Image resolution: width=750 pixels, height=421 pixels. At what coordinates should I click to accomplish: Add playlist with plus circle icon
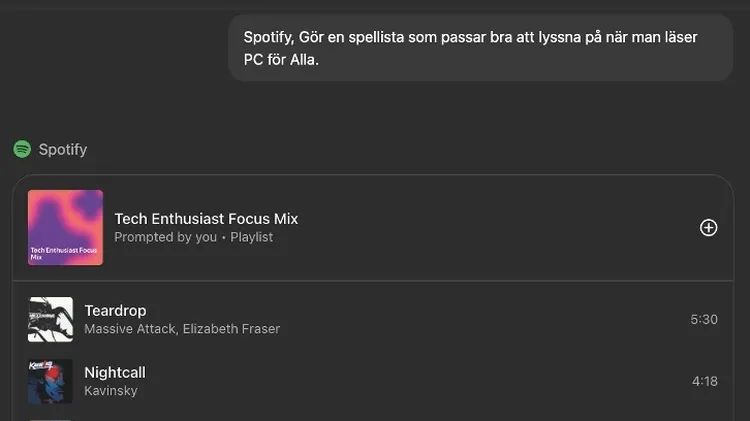pyautogui.click(x=708, y=227)
